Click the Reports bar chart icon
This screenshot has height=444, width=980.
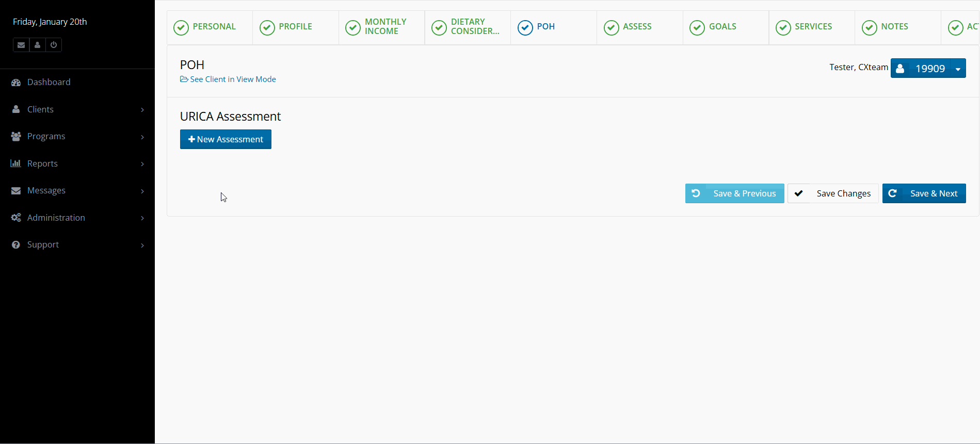[x=16, y=163]
